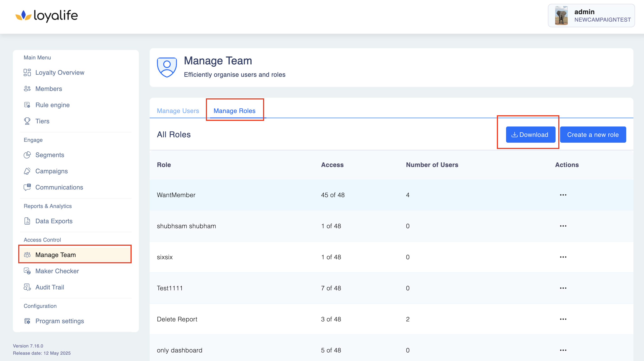Click the Segments pie chart icon

27,155
